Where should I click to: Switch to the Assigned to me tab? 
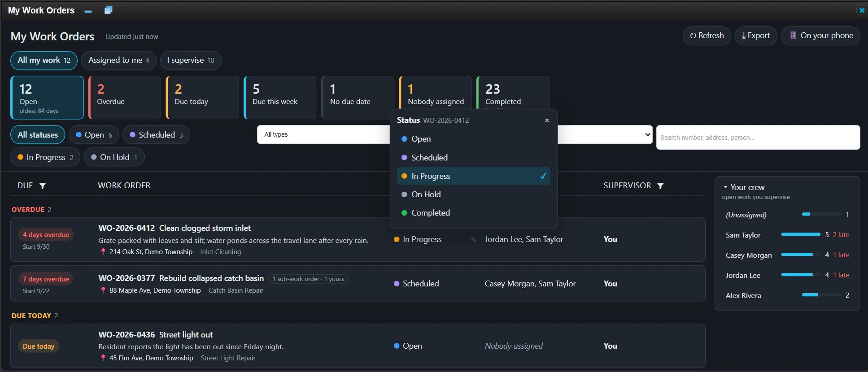[119, 61]
